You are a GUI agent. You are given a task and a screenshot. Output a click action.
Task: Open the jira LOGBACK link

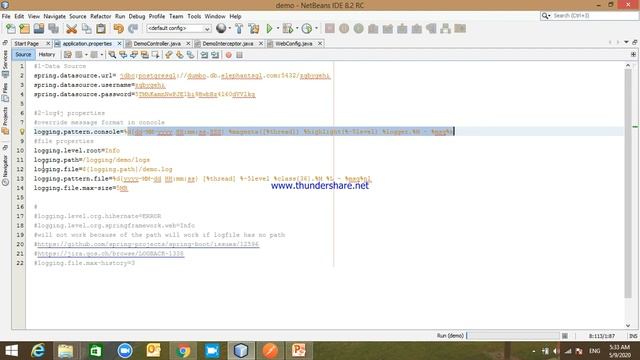[x=110, y=253]
